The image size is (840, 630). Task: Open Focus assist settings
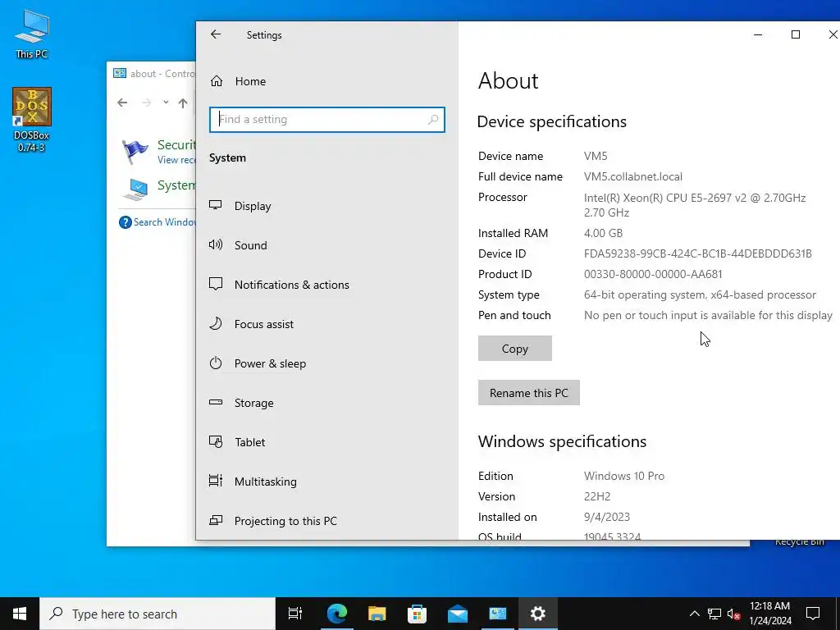[x=326, y=324]
